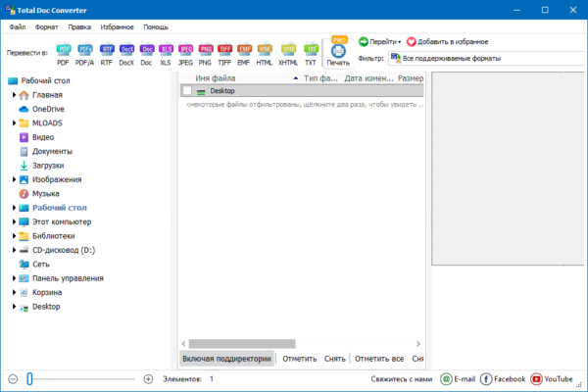Pick DocX as target format
This screenshot has height=392, width=588.
[x=126, y=49]
